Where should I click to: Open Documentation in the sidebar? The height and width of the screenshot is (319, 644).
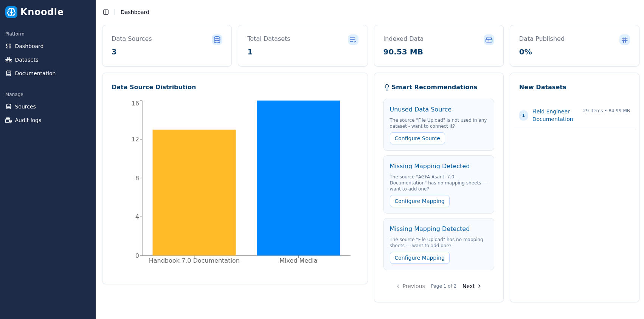(x=35, y=73)
